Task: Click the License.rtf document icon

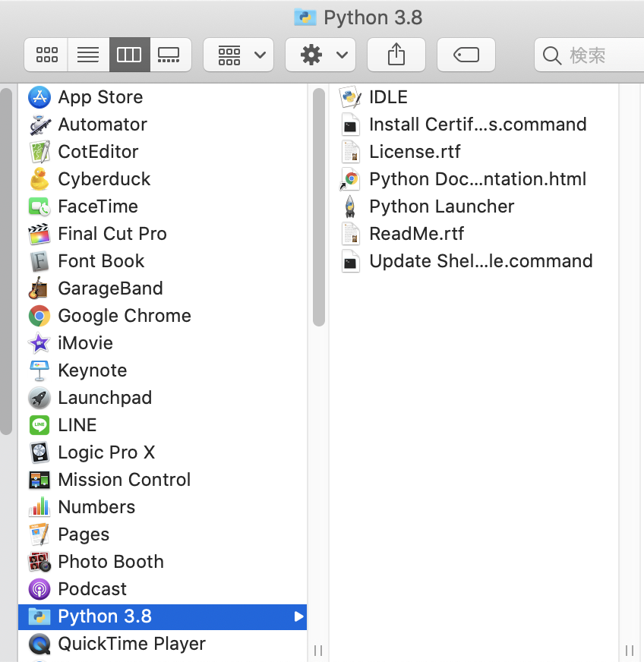Action: pos(351,152)
